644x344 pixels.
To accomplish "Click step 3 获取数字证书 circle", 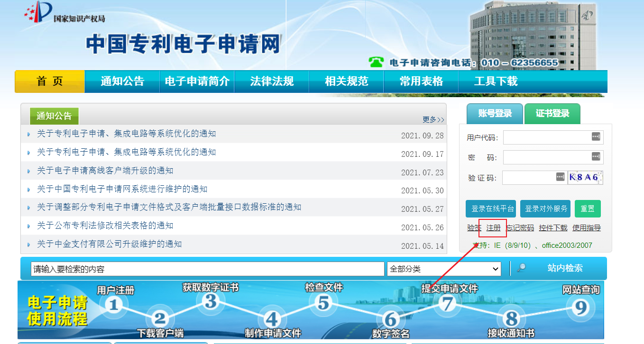I will (x=212, y=301).
